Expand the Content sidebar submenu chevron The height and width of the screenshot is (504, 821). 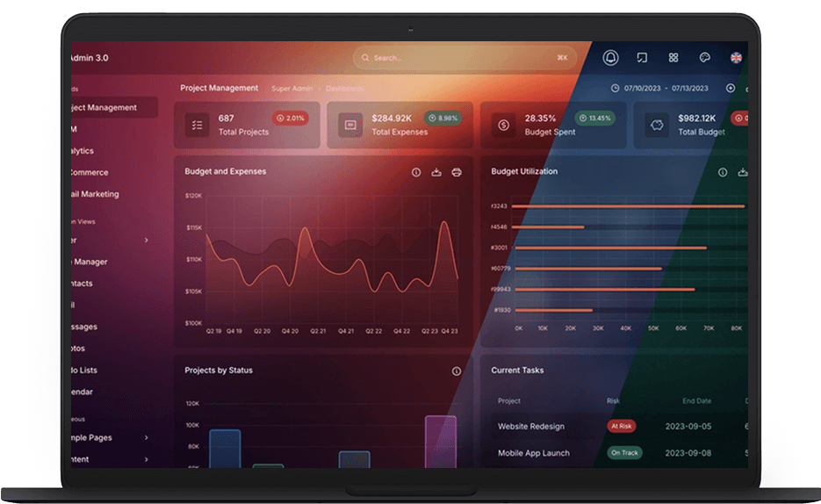click(x=146, y=459)
